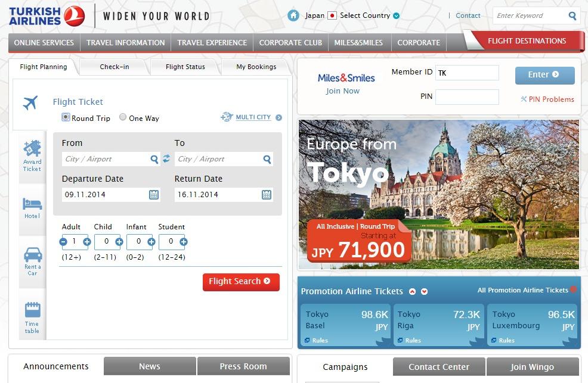This screenshot has width=588, height=383.
Task: Swap From and To airports
Action: [166, 159]
